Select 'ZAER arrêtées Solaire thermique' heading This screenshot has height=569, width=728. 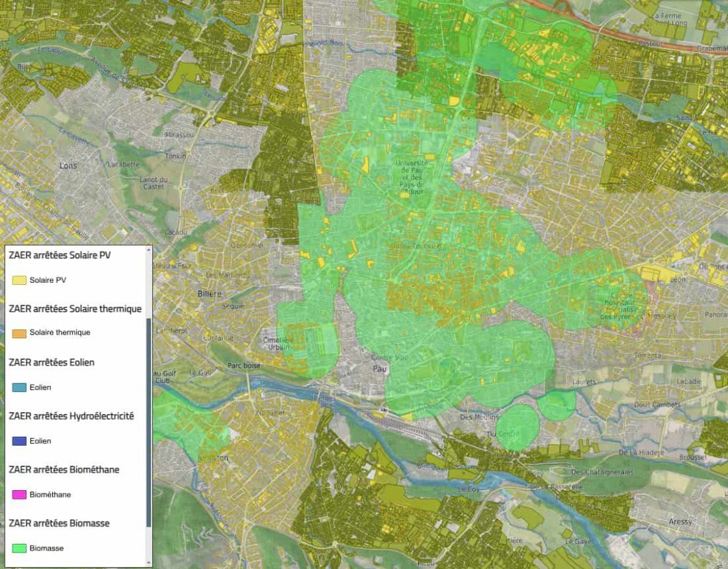pos(75,309)
